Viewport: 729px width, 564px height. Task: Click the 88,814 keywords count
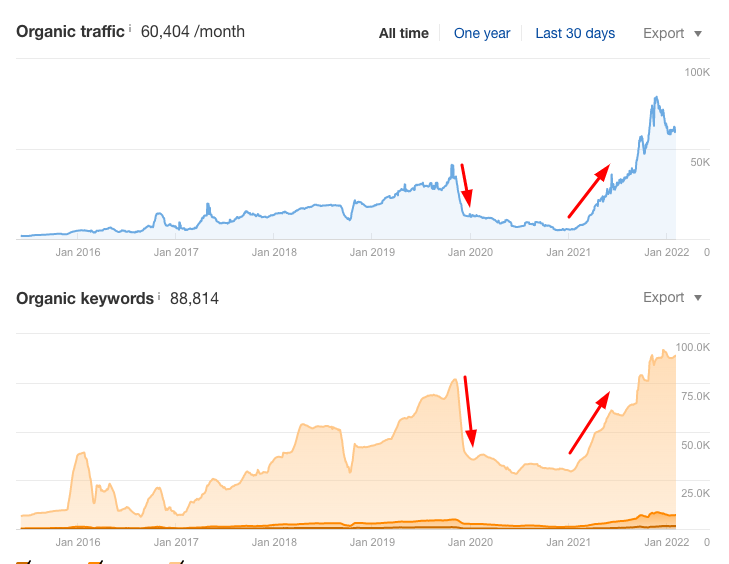pyautogui.click(x=194, y=297)
